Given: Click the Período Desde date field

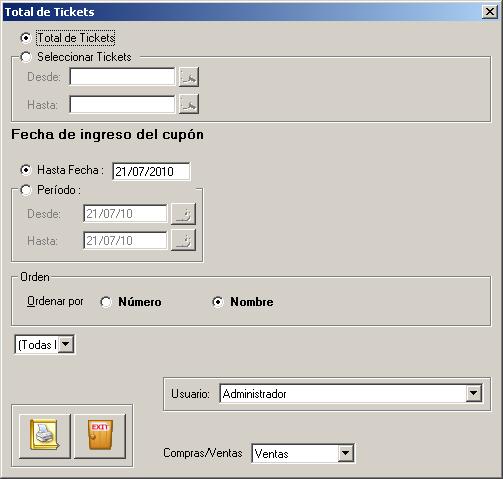Looking at the screenshot, I should [125, 214].
